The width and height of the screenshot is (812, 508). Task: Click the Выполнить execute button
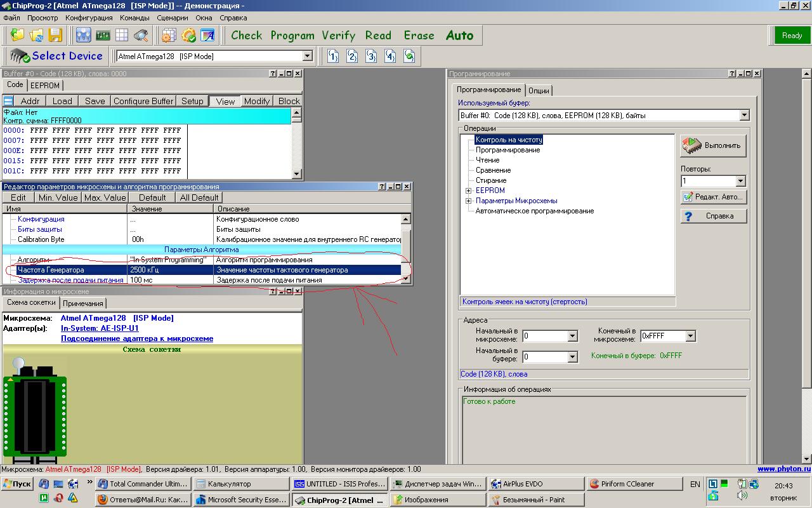coord(713,145)
